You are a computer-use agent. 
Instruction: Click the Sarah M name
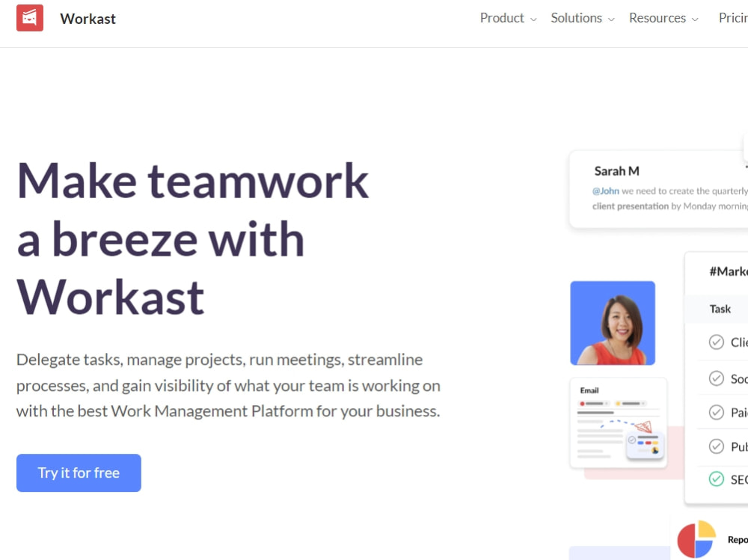click(617, 170)
